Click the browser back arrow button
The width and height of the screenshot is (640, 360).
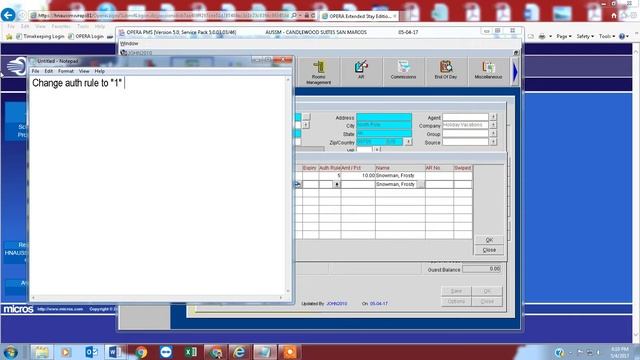8,15
